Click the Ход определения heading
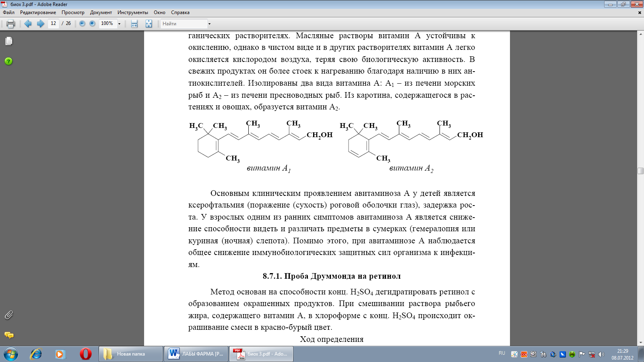 point(332,339)
